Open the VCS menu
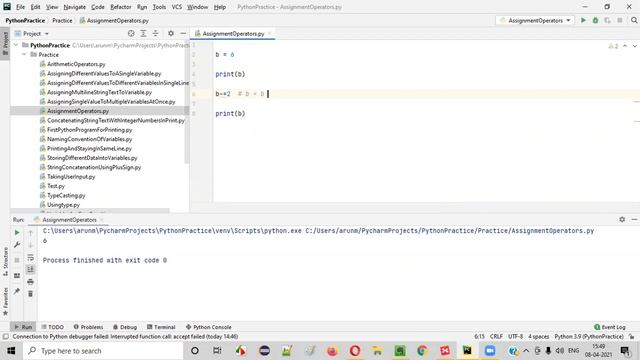This screenshot has height=360, width=640. tap(176, 7)
